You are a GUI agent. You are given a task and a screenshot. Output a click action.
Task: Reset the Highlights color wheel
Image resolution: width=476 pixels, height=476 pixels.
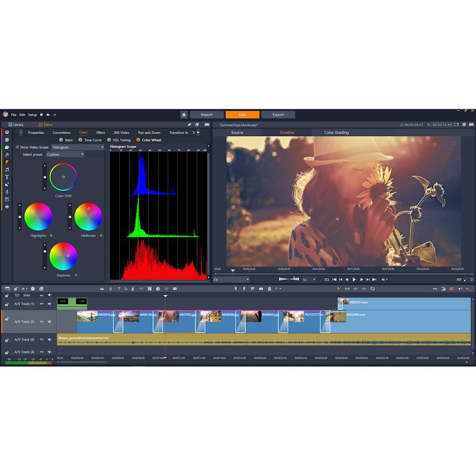pos(51,236)
